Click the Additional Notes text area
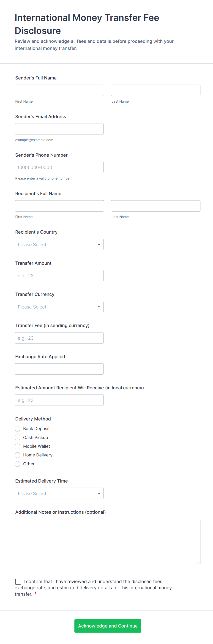This screenshot has height=644, width=213. pyautogui.click(x=107, y=542)
